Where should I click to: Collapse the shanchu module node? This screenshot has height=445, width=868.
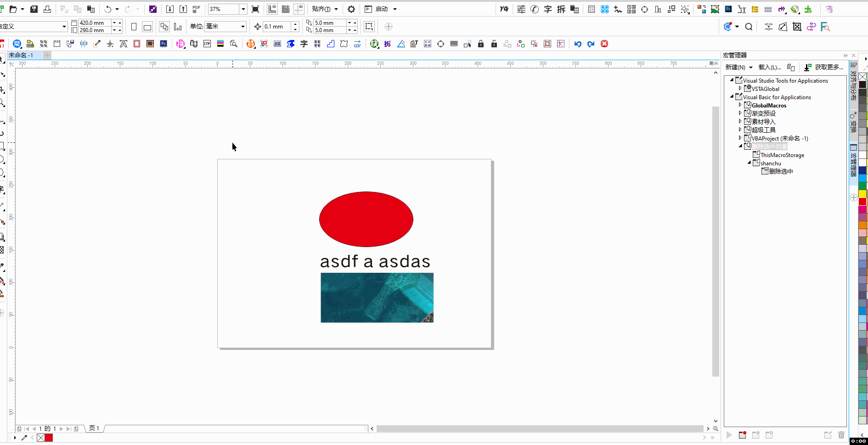[749, 163]
